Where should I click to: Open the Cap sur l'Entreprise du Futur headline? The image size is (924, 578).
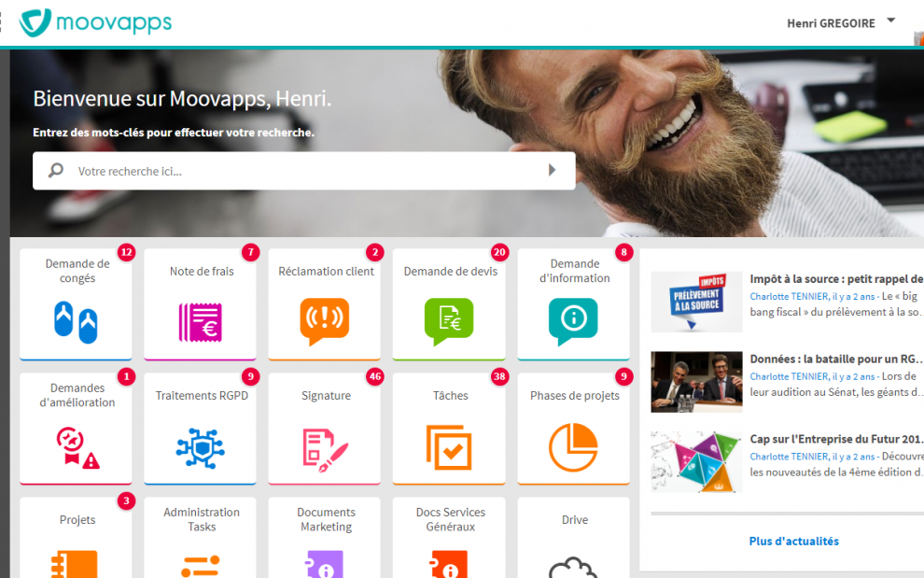pyautogui.click(x=836, y=439)
